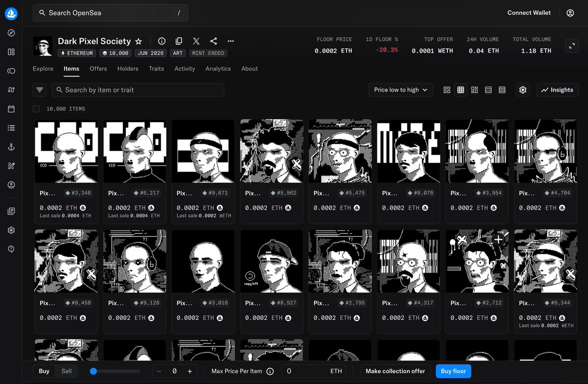588x384 pixels.
Task: Click the item quantity slider handle
Action: pyautogui.click(x=94, y=371)
